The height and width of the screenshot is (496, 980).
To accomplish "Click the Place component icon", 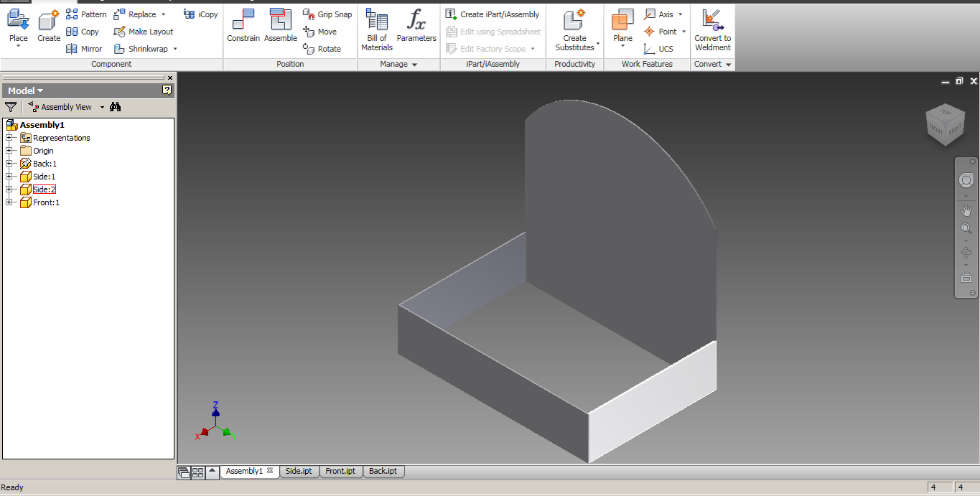I will click(x=18, y=19).
